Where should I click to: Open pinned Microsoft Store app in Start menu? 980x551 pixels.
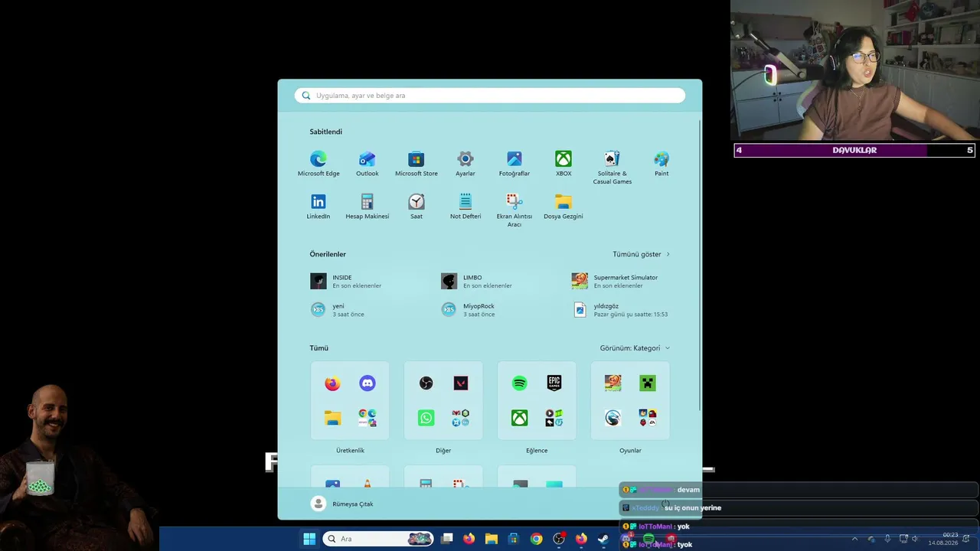[x=416, y=164]
